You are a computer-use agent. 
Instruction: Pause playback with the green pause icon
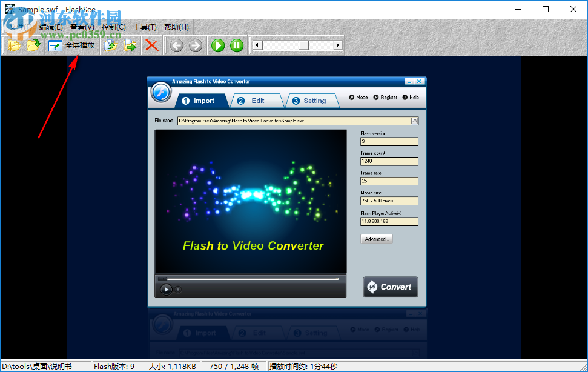(236, 45)
